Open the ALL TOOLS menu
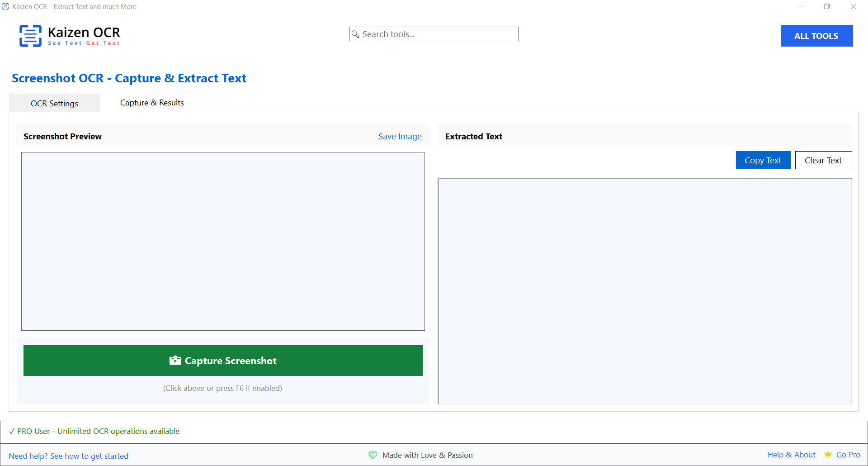Image resolution: width=868 pixels, height=466 pixels. click(816, 36)
